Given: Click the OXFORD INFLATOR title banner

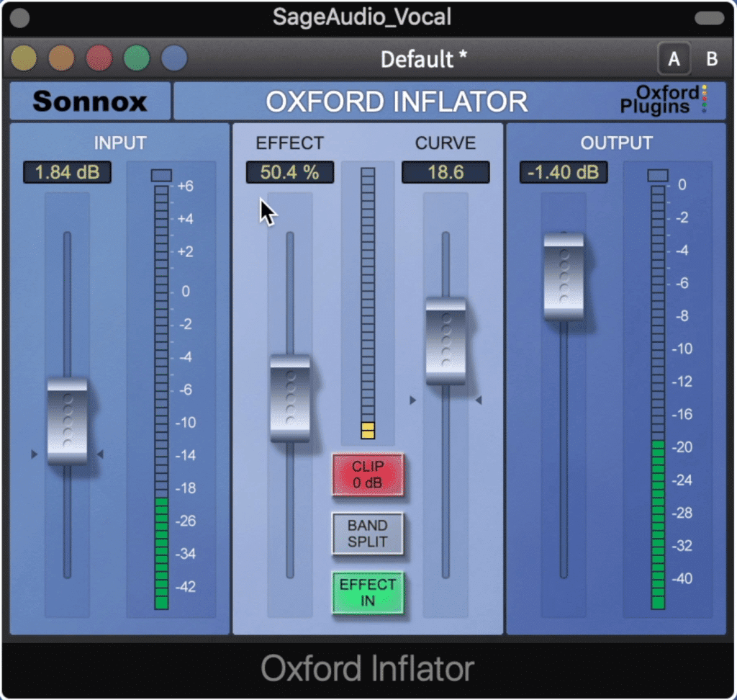Looking at the screenshot, I should 397,102.
